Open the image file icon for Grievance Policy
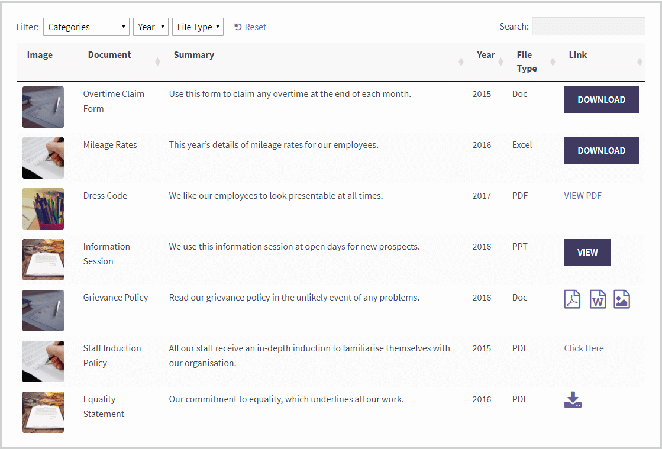 click(x=621, y=299)
